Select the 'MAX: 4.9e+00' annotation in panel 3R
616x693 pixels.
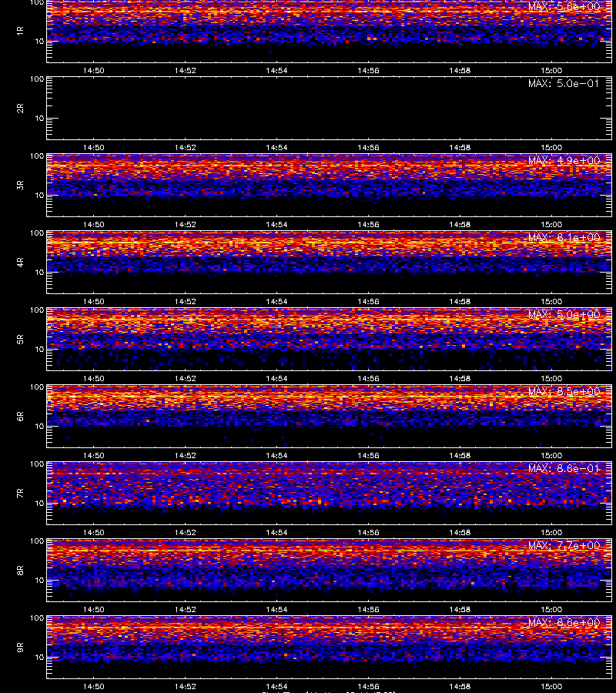coord(564,160)
